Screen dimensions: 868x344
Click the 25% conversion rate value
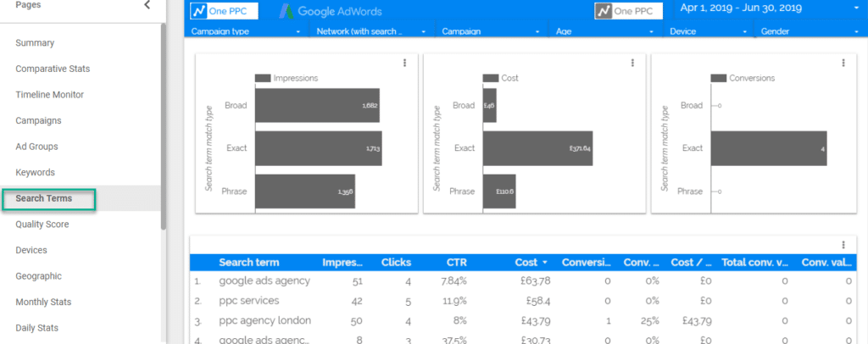tap(650, 321)
